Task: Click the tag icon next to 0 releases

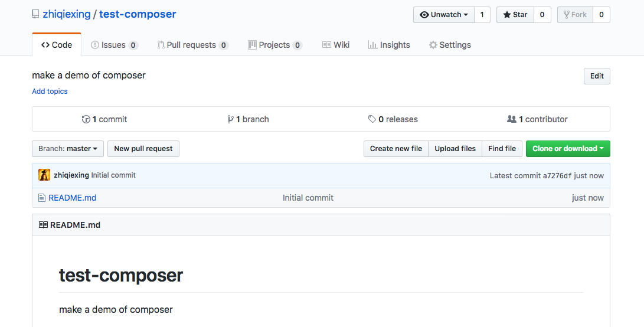Action: 372,119
